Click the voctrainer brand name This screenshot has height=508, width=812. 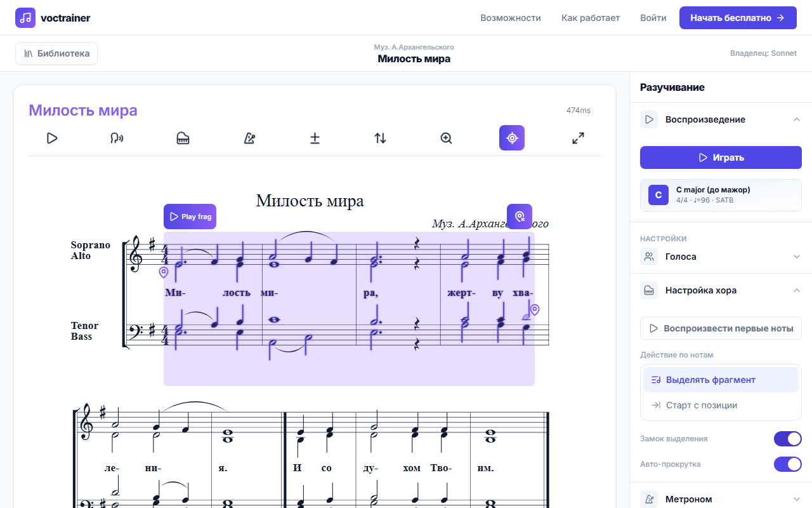point(65,18)
